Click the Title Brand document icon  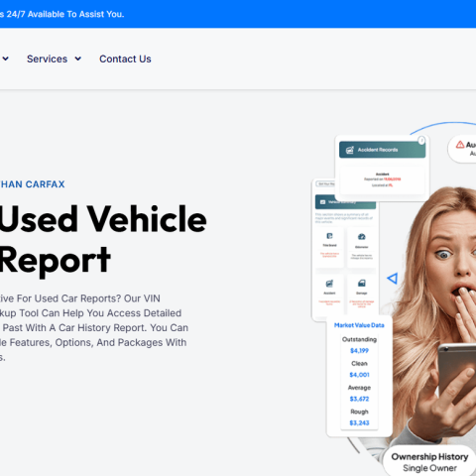[x=329, y=236]
